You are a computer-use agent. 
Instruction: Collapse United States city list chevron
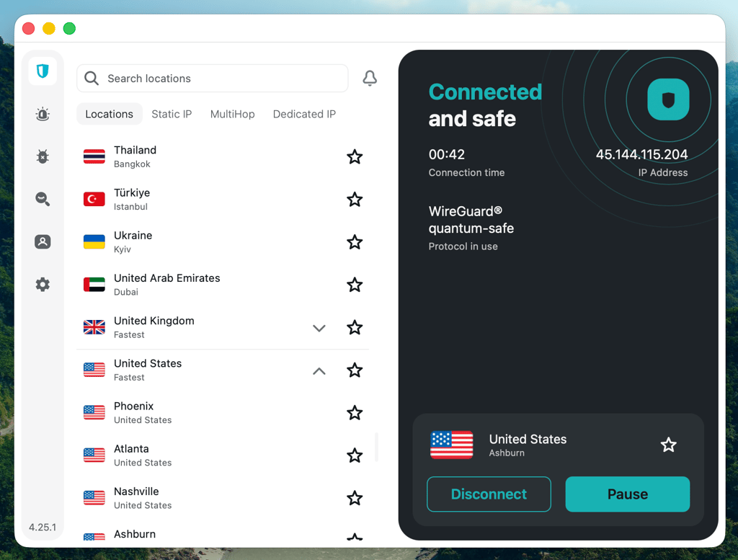coord(319,371)
